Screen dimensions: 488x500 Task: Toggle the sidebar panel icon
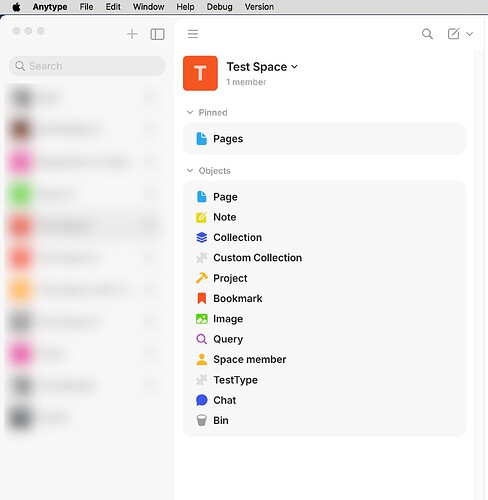click(x=157, y=34)
